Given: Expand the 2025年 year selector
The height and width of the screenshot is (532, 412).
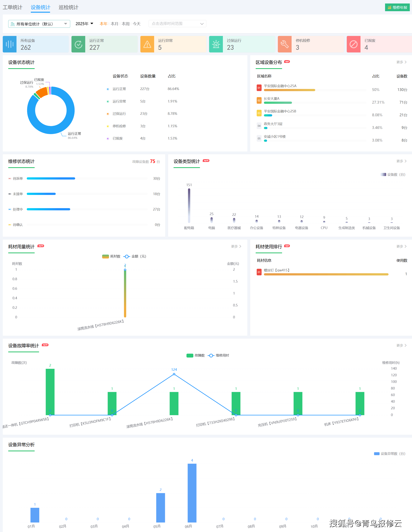Looking at the screenshot, I should point(84,24).
